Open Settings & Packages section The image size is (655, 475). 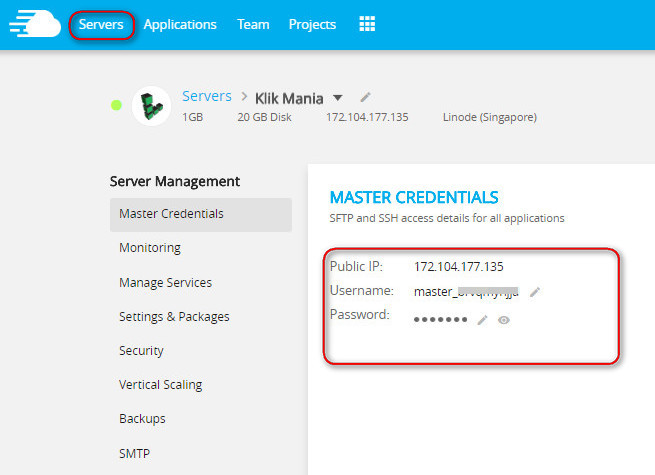(x=174, y=317)
